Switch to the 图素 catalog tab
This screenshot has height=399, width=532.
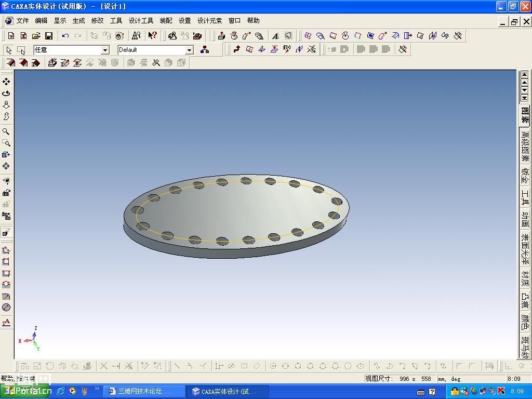(525, 115)
